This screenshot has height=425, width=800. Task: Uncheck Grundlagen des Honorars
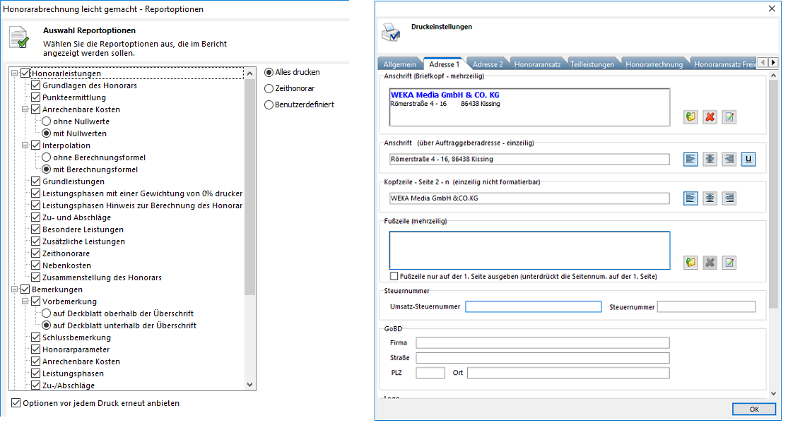(x=35, y=85)
